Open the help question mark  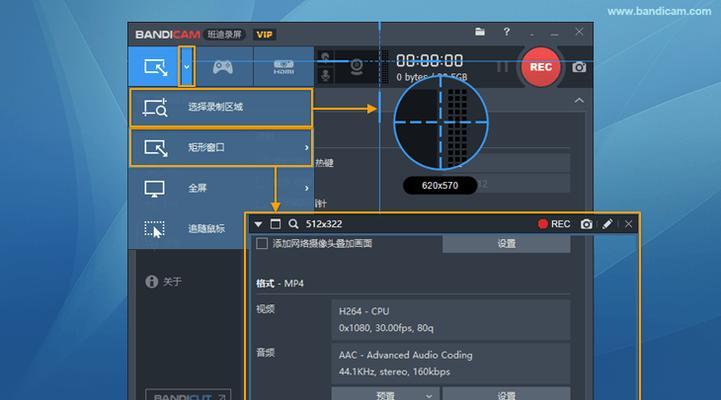click(x=506, y=32)
